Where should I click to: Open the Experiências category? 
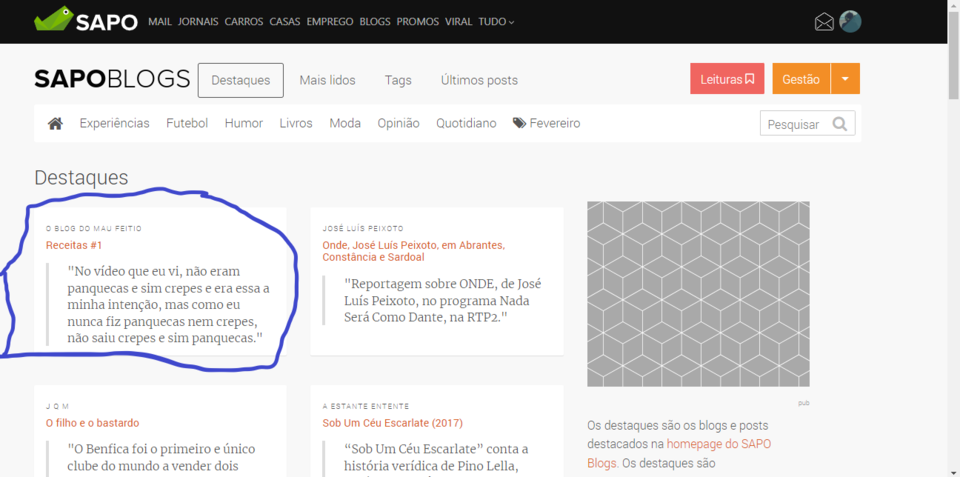pos(114,124)
